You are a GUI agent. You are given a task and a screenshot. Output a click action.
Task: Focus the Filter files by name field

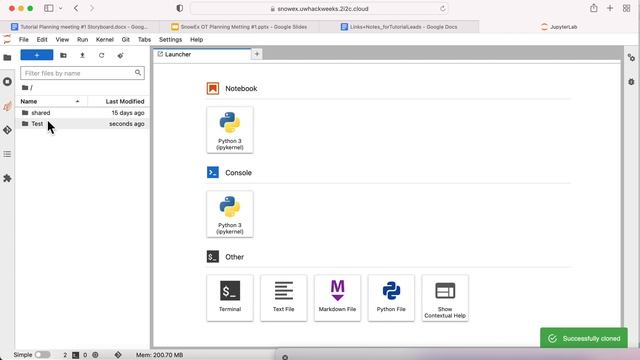pos(82,73)
